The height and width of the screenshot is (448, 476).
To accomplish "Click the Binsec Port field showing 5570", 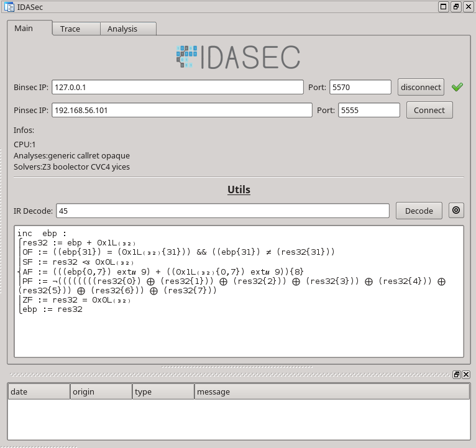I will coord(360,87).
